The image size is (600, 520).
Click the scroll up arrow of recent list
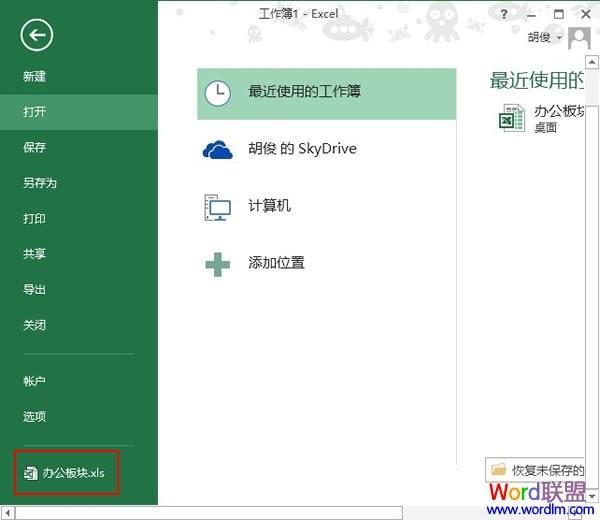point(592,62)
